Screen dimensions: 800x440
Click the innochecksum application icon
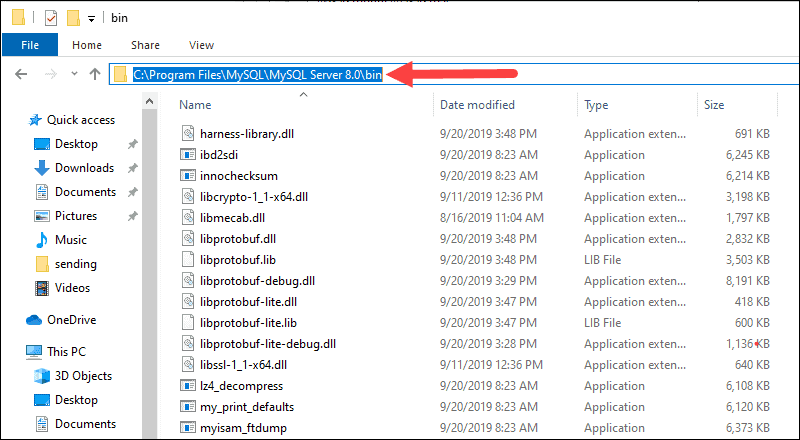pos(188,176)
